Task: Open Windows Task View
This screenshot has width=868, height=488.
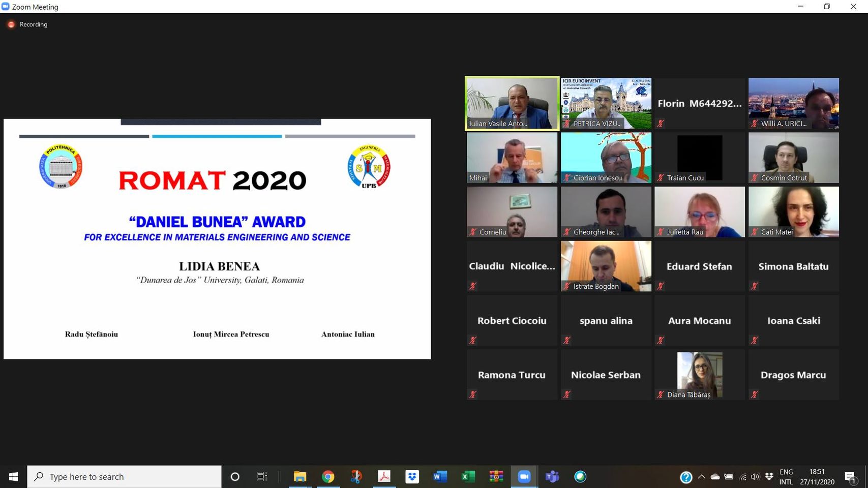Action: pyautogui.click(x=262, y=477)
